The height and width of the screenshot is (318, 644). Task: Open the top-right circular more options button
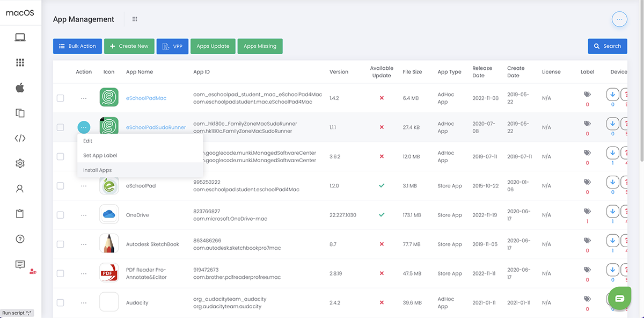619,19
